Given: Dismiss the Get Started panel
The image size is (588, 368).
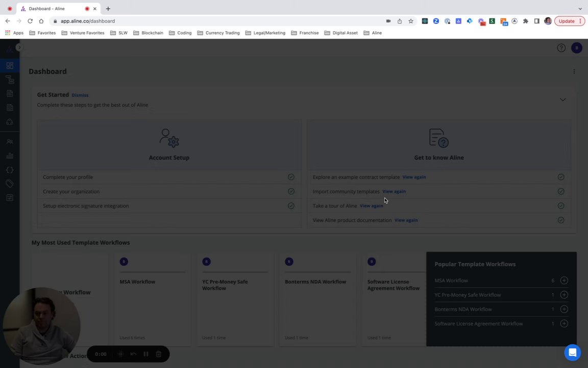Looking at the screenshot, I should [80, 96].
